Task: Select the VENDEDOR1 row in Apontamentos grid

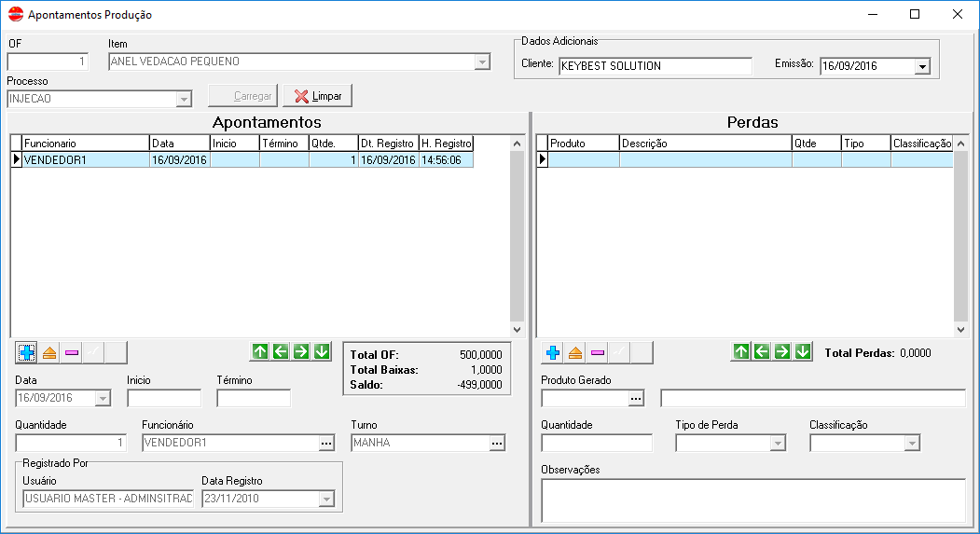Action: point(86,160)
